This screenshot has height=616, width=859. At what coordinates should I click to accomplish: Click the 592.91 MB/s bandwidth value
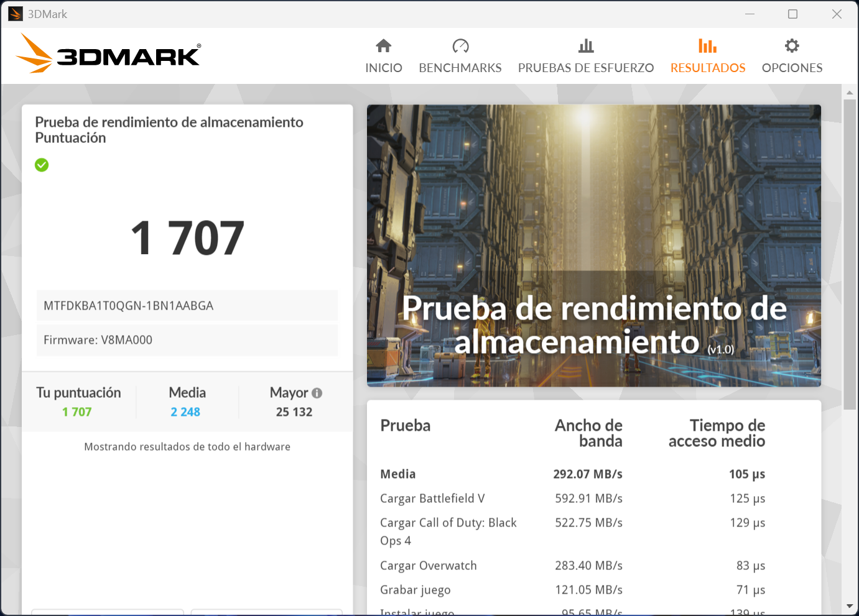pos(589,499)
